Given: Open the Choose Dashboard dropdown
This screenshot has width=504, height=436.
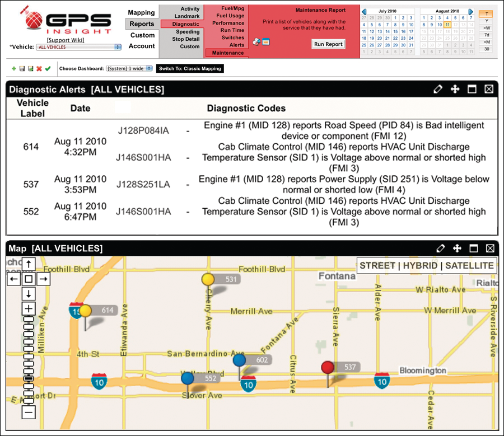Looking at the screenshot, I should (129, 69).
